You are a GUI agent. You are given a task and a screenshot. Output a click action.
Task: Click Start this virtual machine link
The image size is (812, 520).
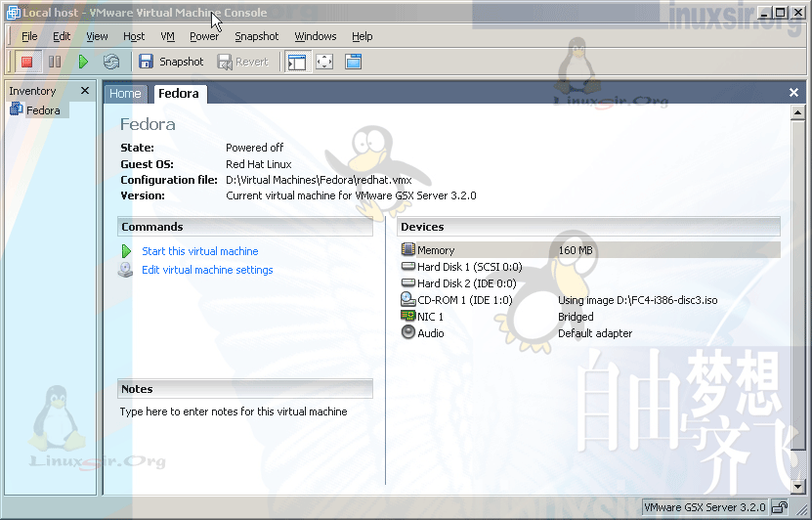(x=200, y=251)
